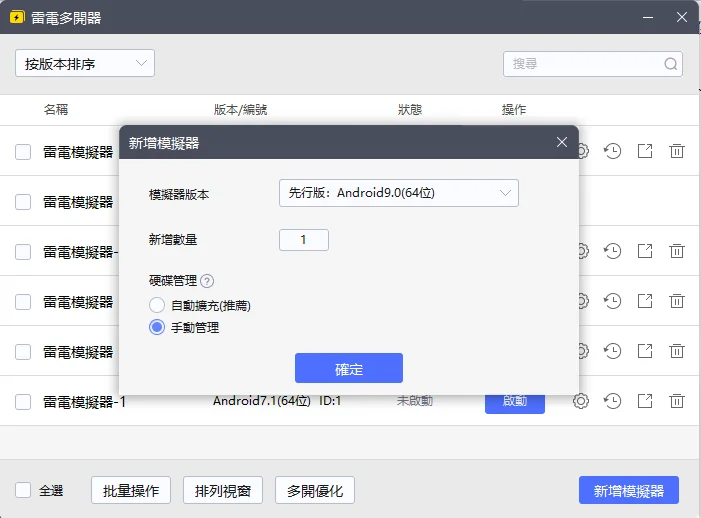Create desktop shortcut for the third emulator row

pos(645,251)
